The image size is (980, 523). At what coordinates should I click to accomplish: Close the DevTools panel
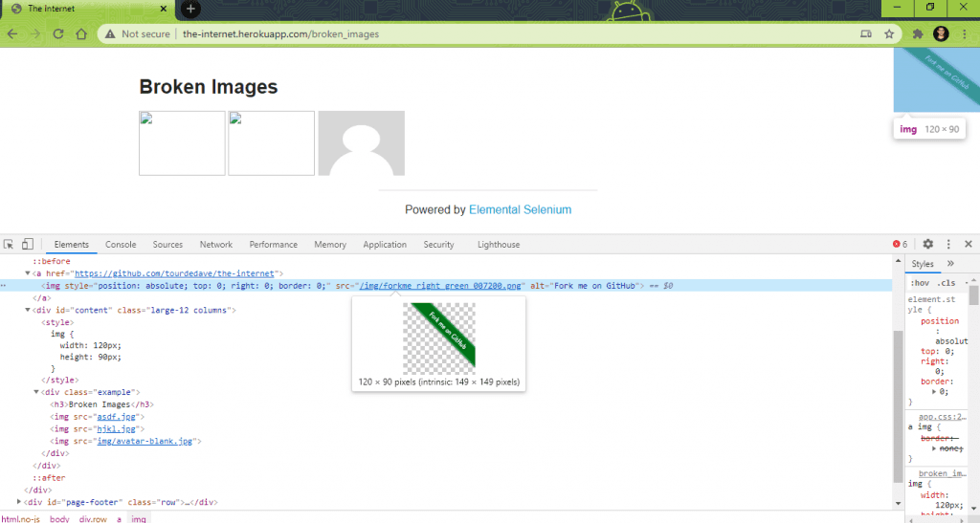[x=969, y=244]
